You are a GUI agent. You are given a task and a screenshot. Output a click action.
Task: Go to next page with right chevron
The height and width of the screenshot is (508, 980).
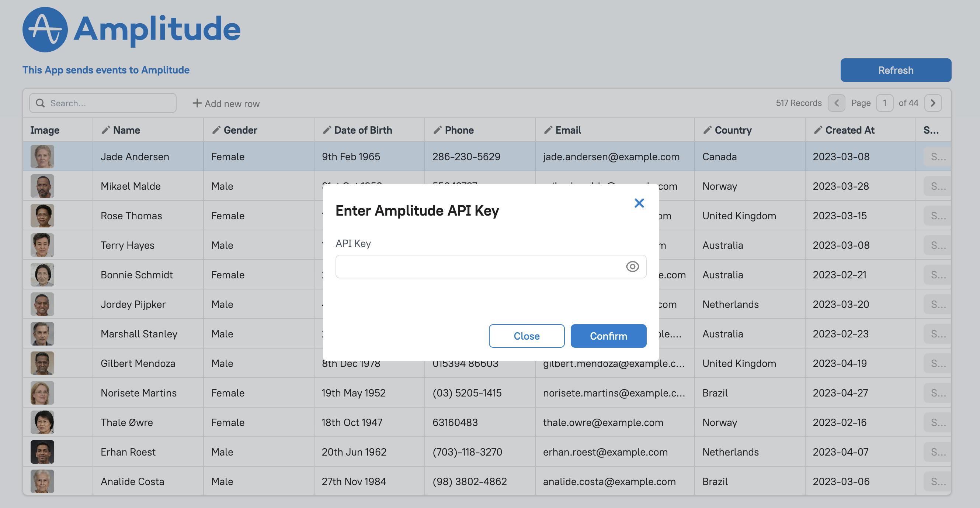click(x=933, y=103)
